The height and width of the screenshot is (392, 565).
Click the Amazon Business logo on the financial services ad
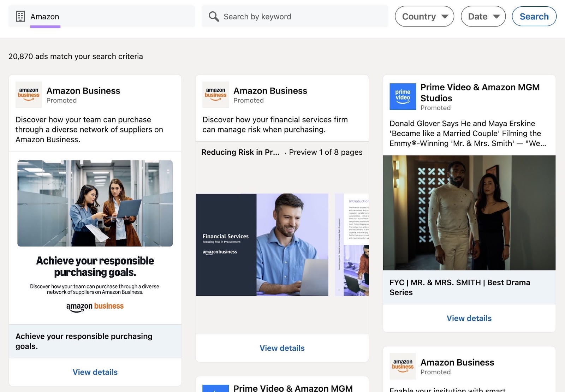click(216, 94)
